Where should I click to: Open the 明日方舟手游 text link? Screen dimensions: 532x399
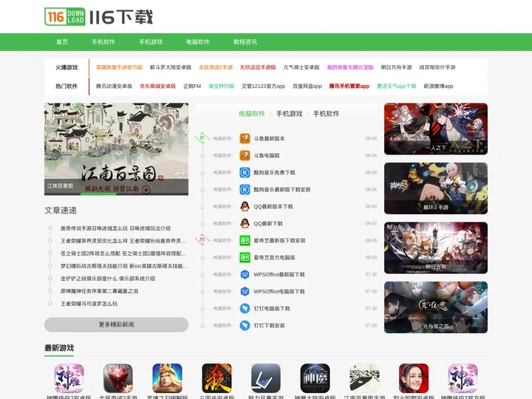[x=396, y=67]
